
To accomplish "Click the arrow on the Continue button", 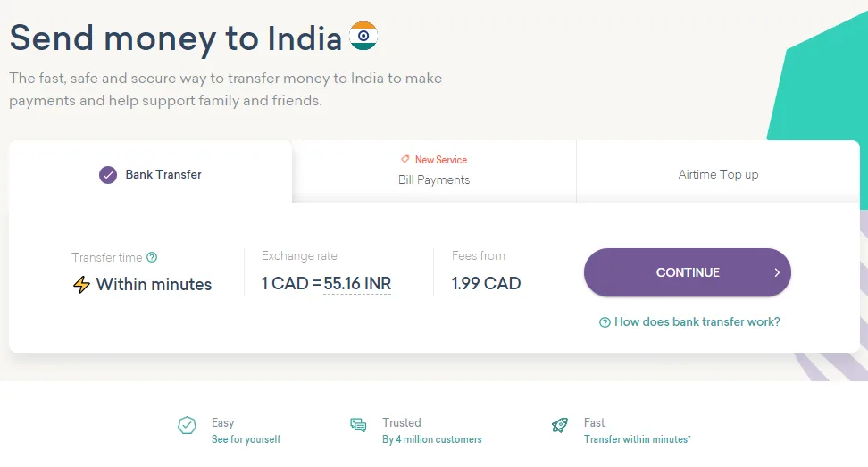I will 777,272.
